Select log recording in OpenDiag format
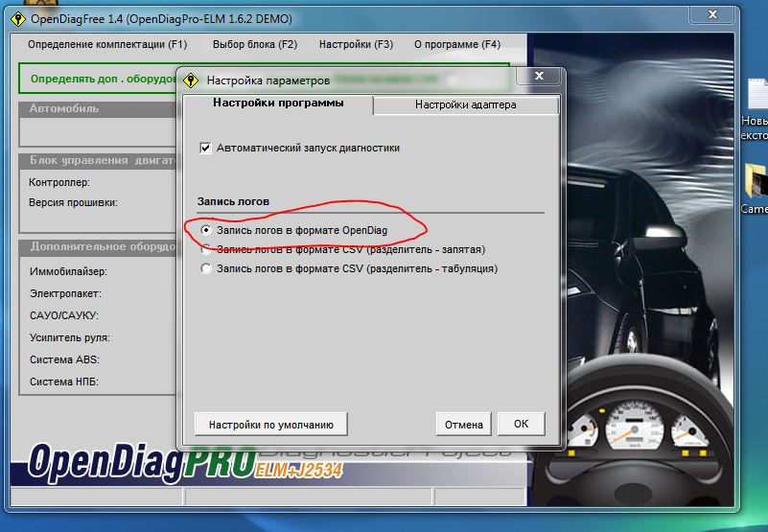This screenshot has height=532, width=768. [206, 230]
